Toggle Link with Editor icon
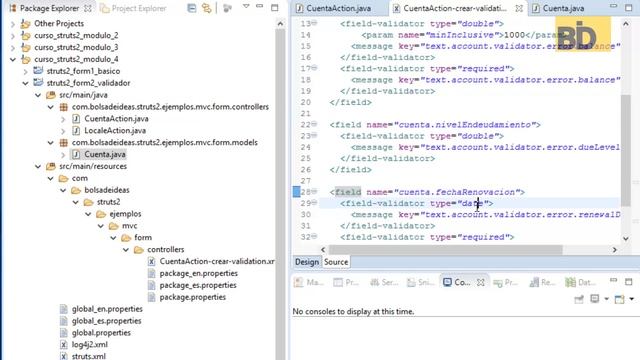This screenshot has width=640, height=360. point(207,8)
